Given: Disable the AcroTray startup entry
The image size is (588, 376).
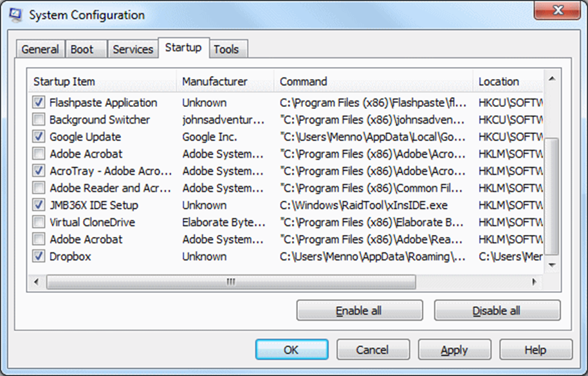Looking at the screenshot, I should point(38,171).
